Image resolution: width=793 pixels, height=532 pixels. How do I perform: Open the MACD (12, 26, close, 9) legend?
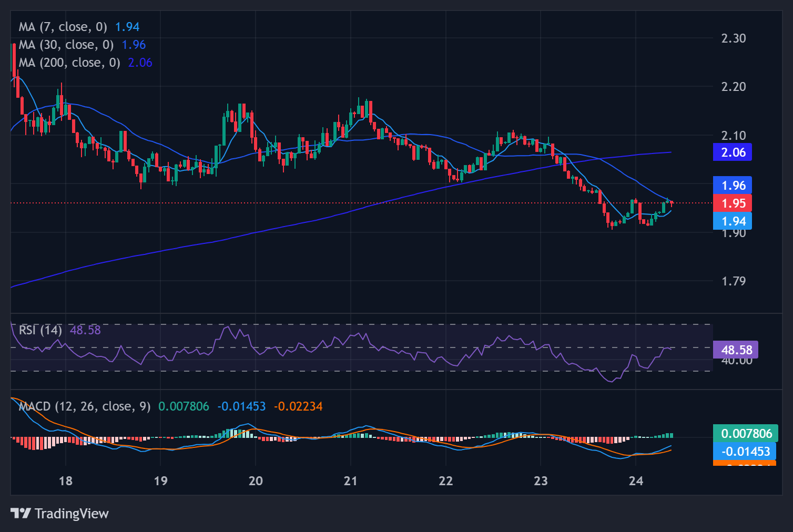(x=84, y=406)
